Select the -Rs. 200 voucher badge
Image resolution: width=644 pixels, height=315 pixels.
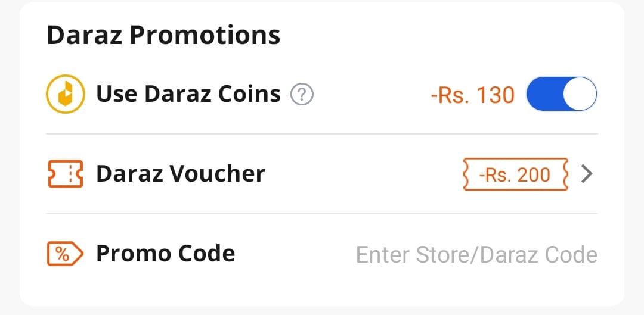516,174
